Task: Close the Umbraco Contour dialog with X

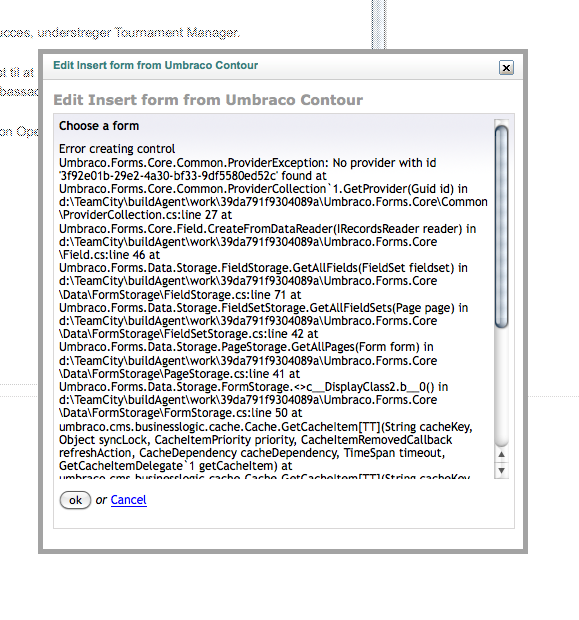Action: pos(506,68)
